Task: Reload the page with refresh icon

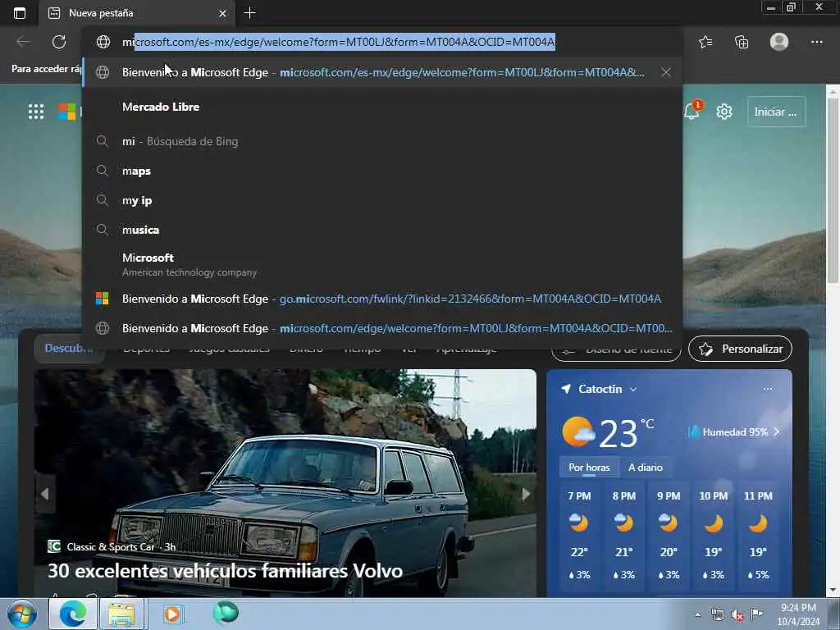Action: 59,42
